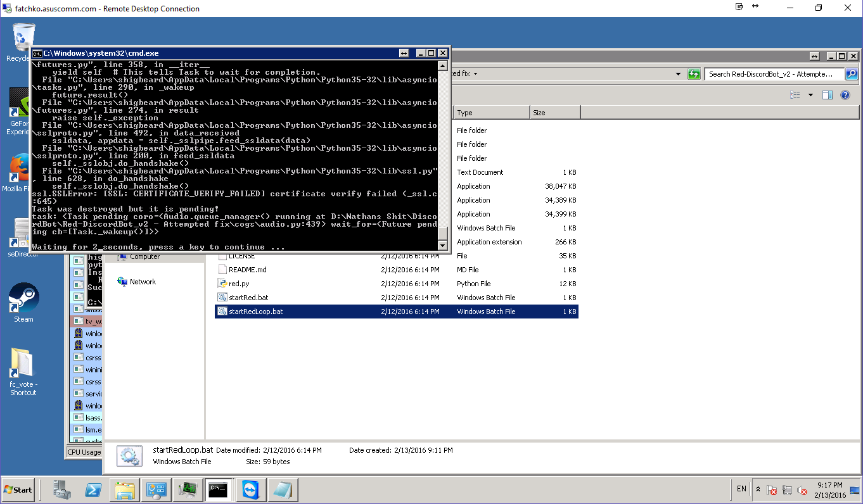
Task: Click startRedLoop.bat details pane icon
Action: (x=130, y=456)
